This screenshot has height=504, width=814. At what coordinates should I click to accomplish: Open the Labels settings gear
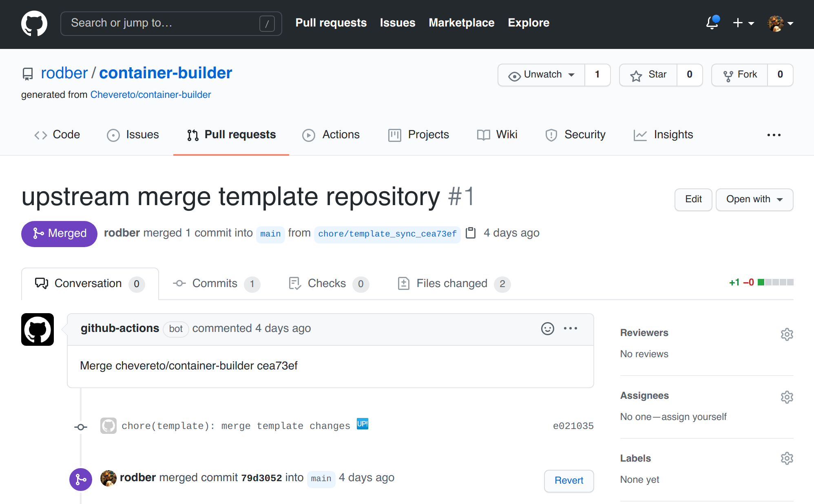pos(787,458)
